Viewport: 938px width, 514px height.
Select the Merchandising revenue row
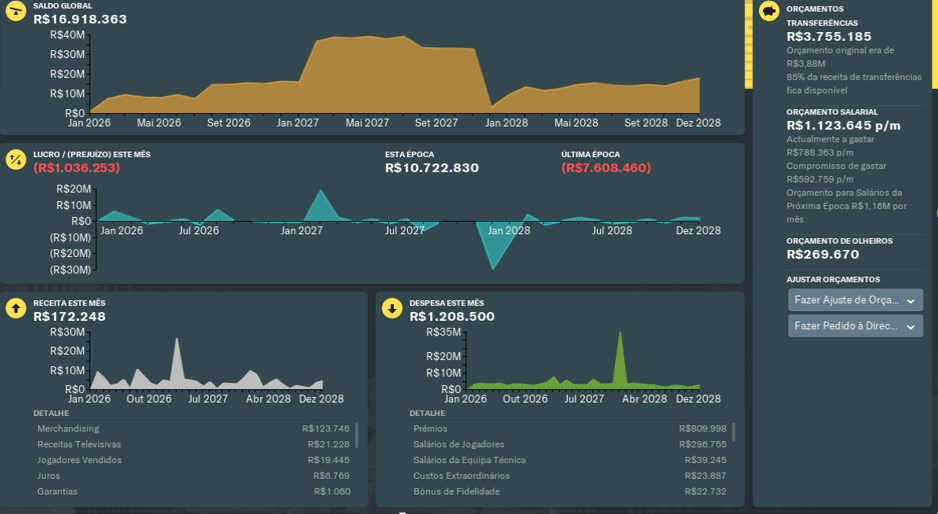point(193,428)
